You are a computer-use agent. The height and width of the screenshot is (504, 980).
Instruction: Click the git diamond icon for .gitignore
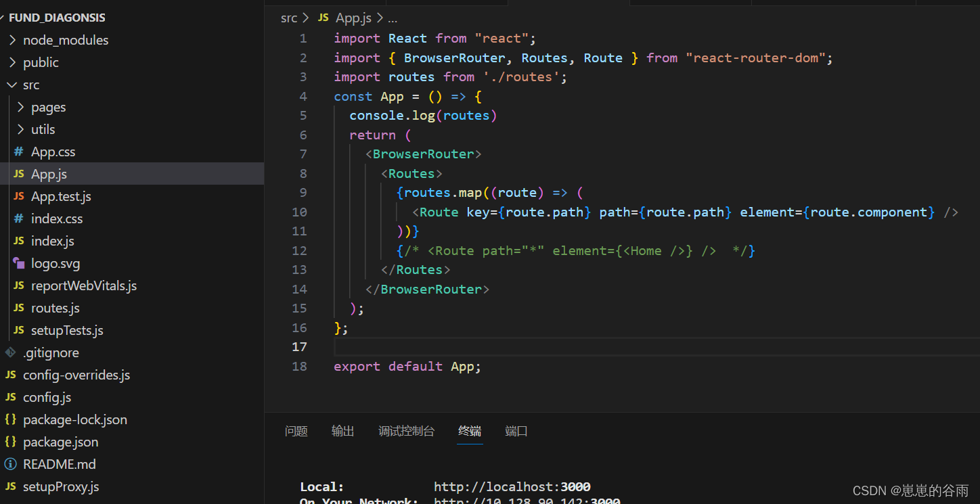pos(10,352)
